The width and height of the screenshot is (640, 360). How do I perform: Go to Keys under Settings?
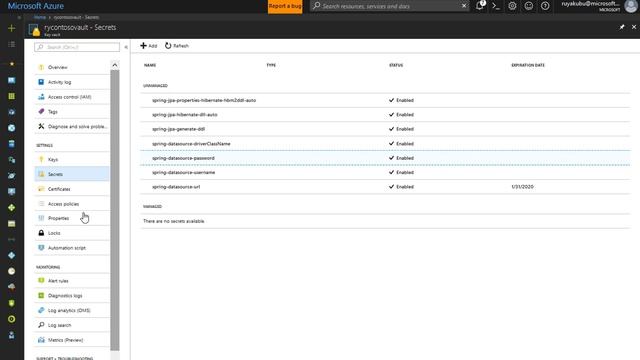(72, 160)
